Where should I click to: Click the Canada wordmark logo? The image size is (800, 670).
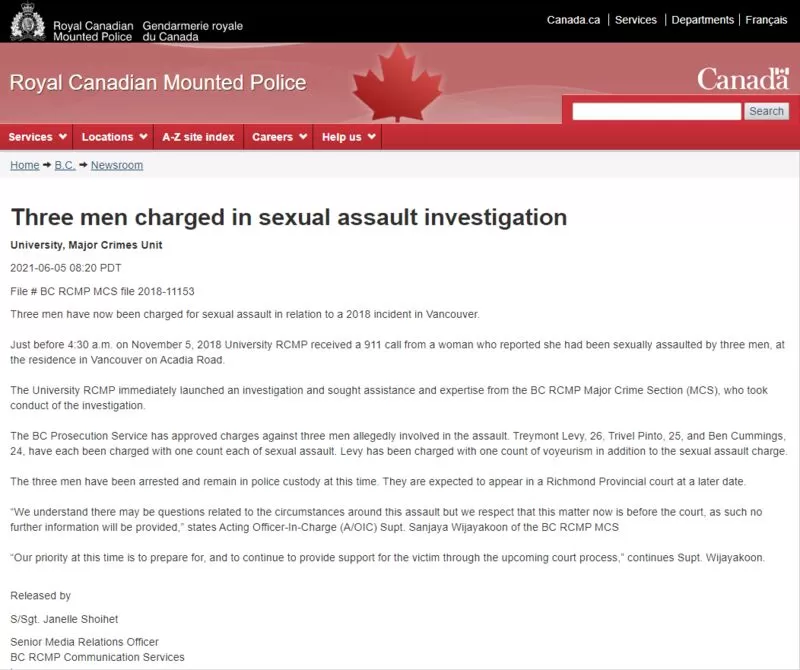(x=743, y=79)
